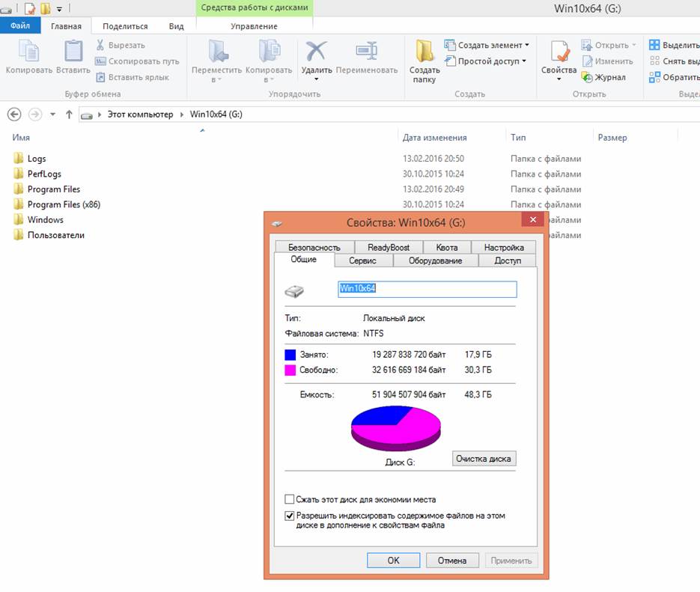Screen dimensions: 700x592
Task: Click the Очистка диска button
Action: click(x=484, y=459)
